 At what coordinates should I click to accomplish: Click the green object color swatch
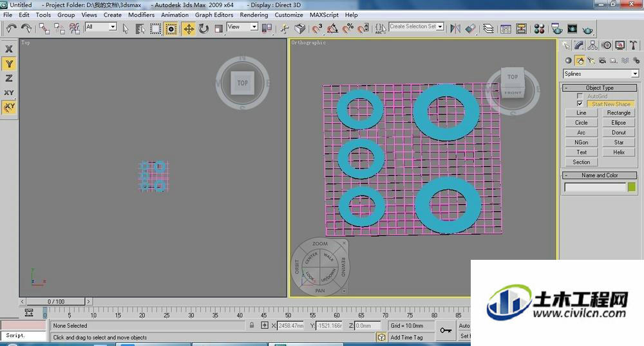coord(632,187)
